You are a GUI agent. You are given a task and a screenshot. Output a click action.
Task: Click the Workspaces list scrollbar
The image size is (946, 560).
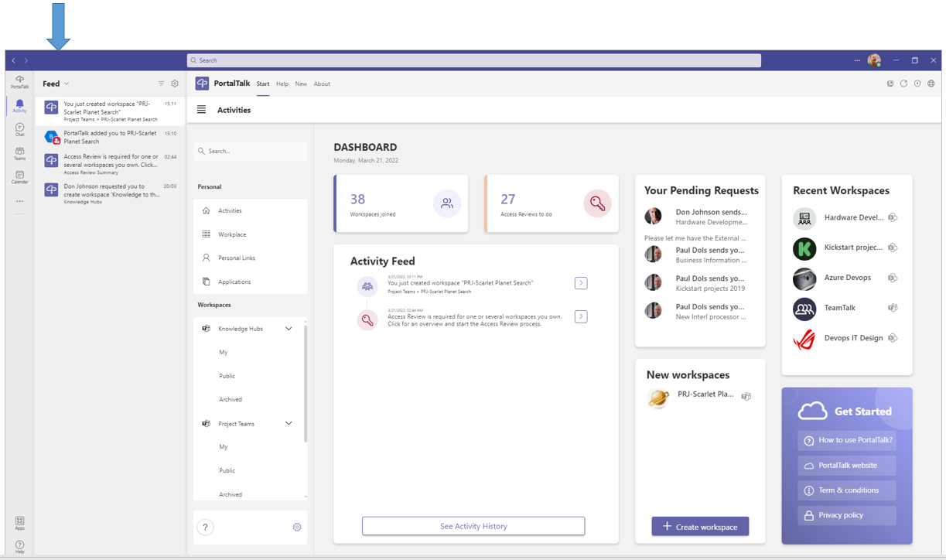pos(306,384)
